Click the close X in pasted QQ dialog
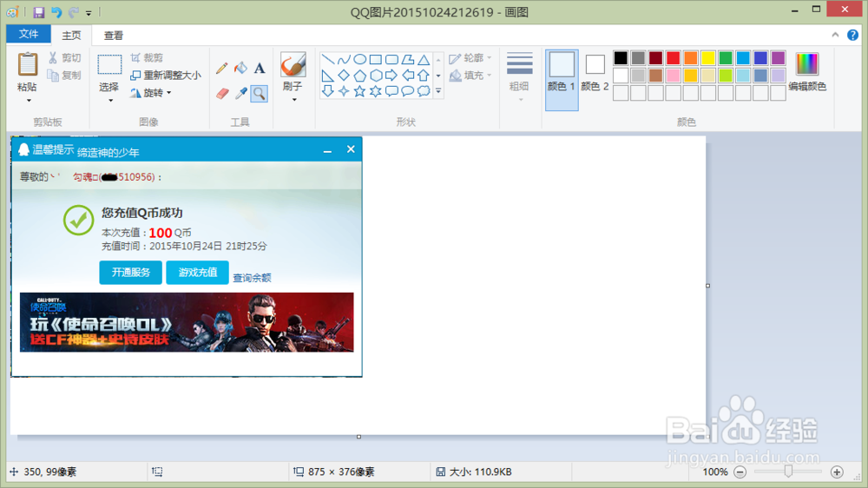 (x=351, y=149)
